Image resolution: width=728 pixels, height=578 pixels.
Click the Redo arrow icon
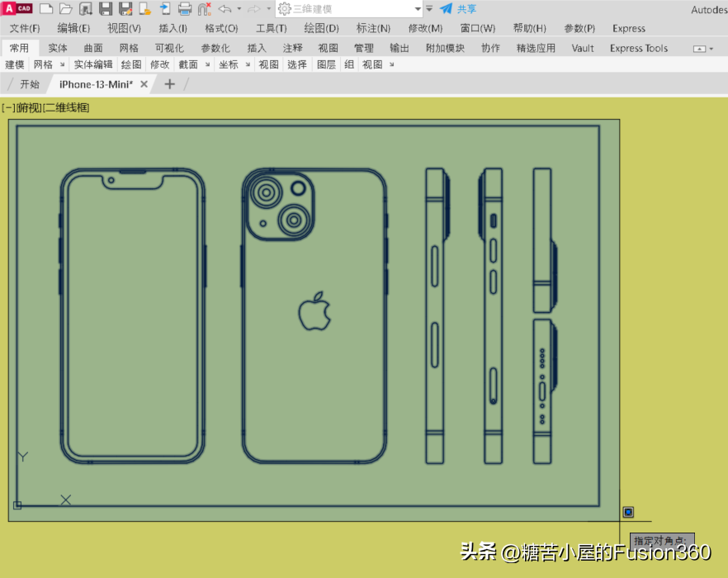[x=253, y=8]
